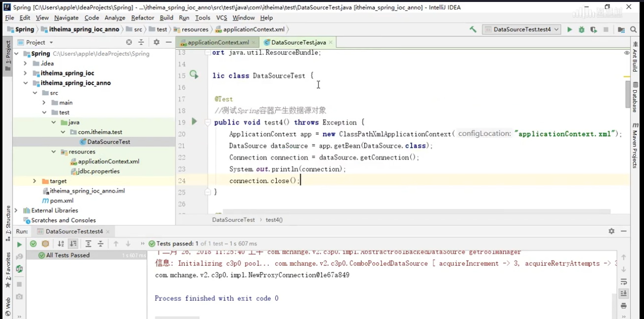644x319 pixels.
Task: Go to previous failed test arrow
Action: point(116,244)
